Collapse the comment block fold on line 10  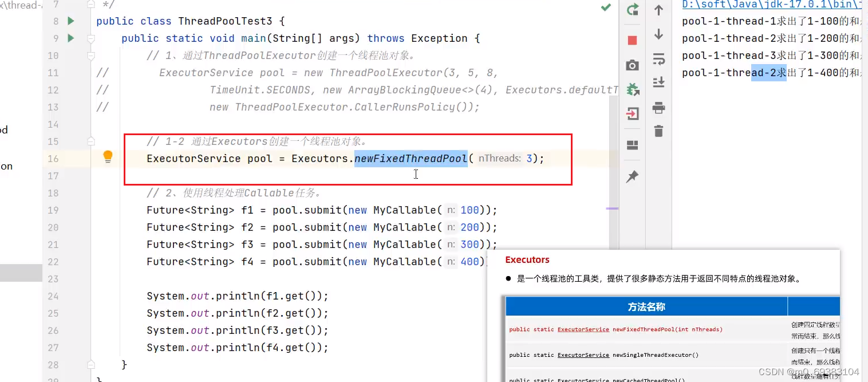click(x=90, y=56)
